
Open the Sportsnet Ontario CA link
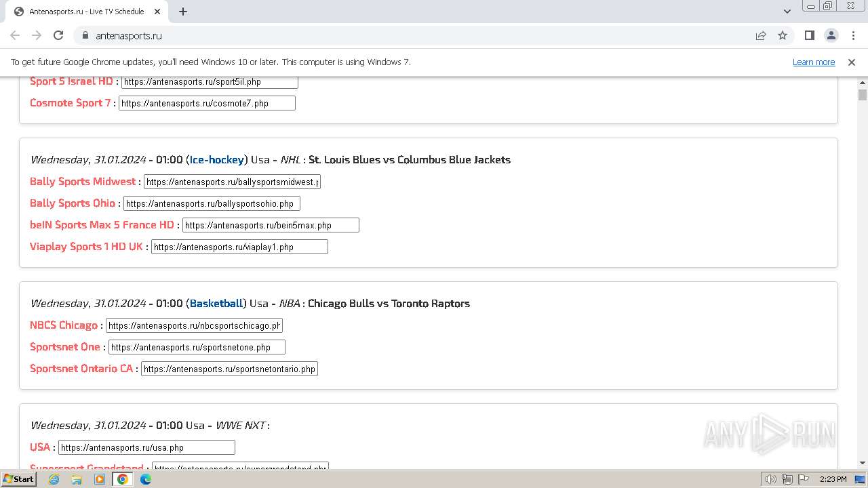(81, 369)
